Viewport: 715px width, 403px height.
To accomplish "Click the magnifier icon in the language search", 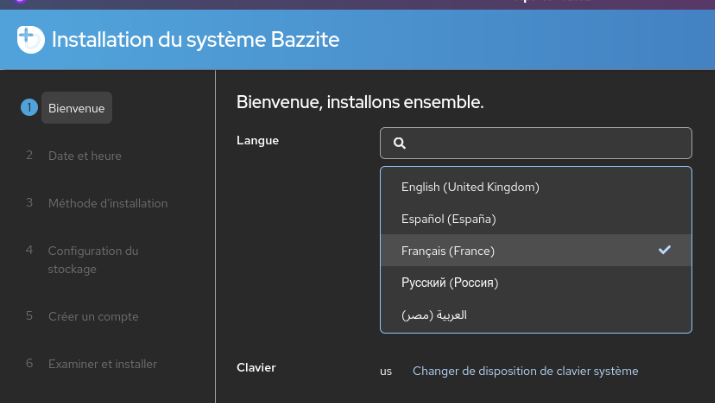I will [x=399, y=143].
